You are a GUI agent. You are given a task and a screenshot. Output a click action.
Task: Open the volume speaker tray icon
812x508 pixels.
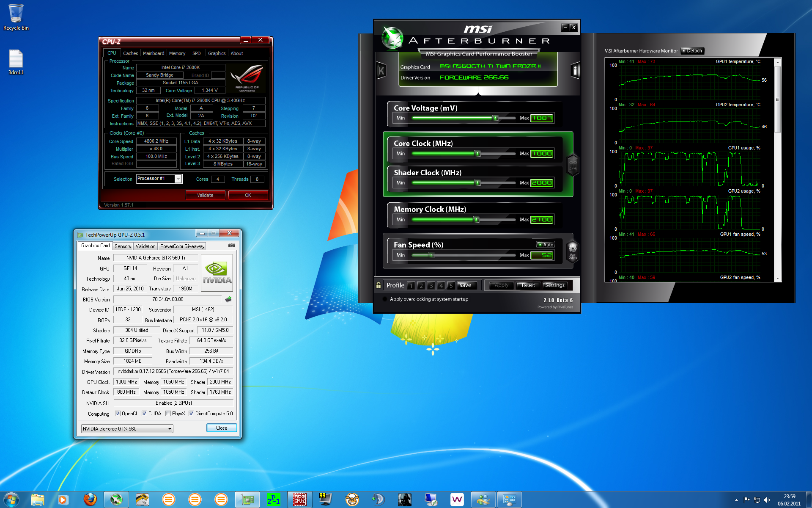(x=767, y=500)
